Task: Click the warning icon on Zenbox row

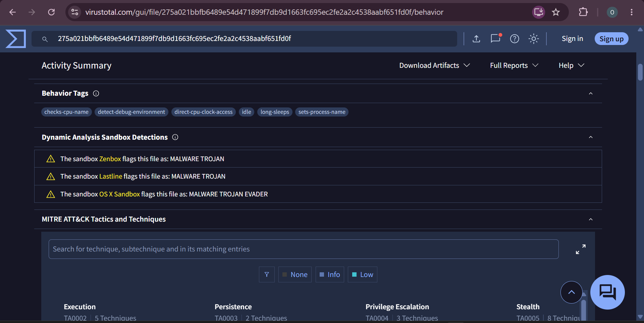Action: (51, 159)
